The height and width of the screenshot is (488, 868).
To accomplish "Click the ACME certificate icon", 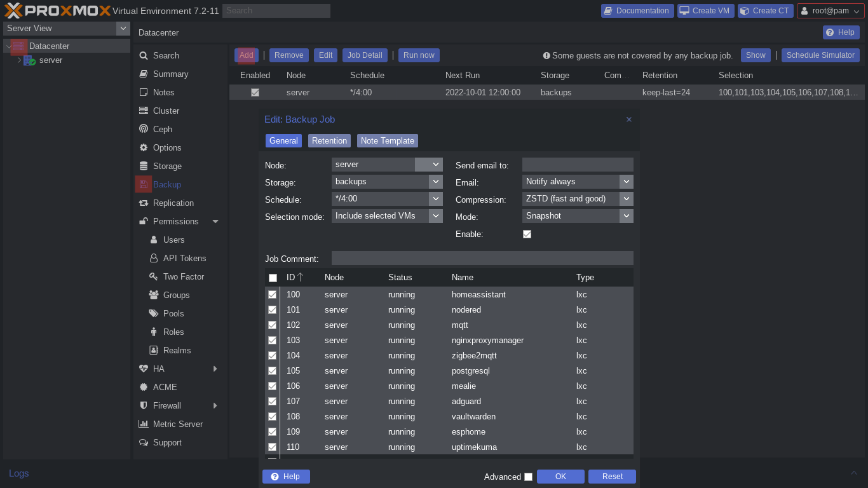I will (144, 387).
